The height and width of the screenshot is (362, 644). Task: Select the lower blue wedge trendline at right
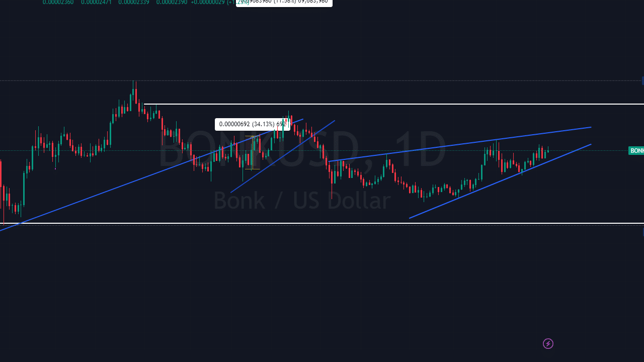tap(500, 181)
